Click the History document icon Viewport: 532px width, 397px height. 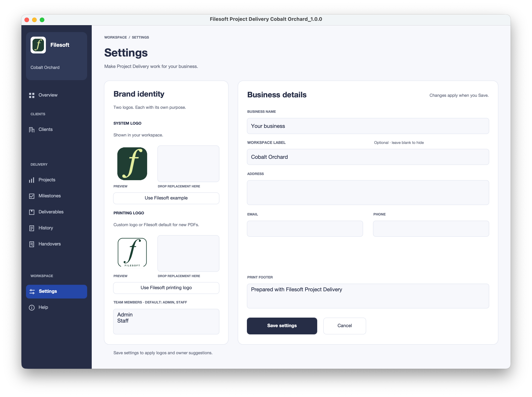click(x=32, y=228)
